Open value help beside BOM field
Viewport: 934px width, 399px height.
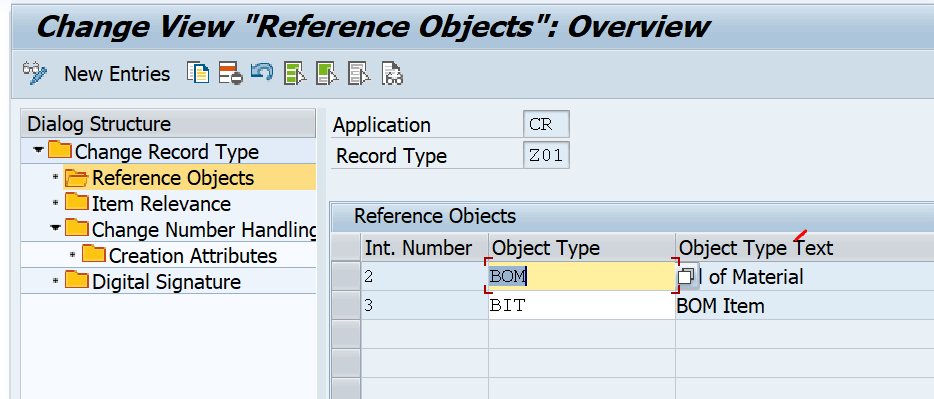tap(686, 276)
